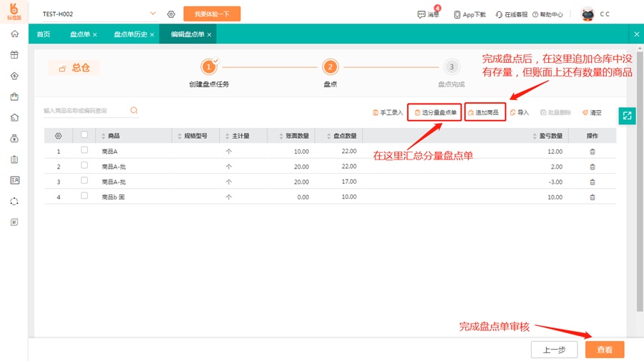The image size is (644, 361).
Task: Click step 3 盘点完成 circle
Action: point(452,67)
